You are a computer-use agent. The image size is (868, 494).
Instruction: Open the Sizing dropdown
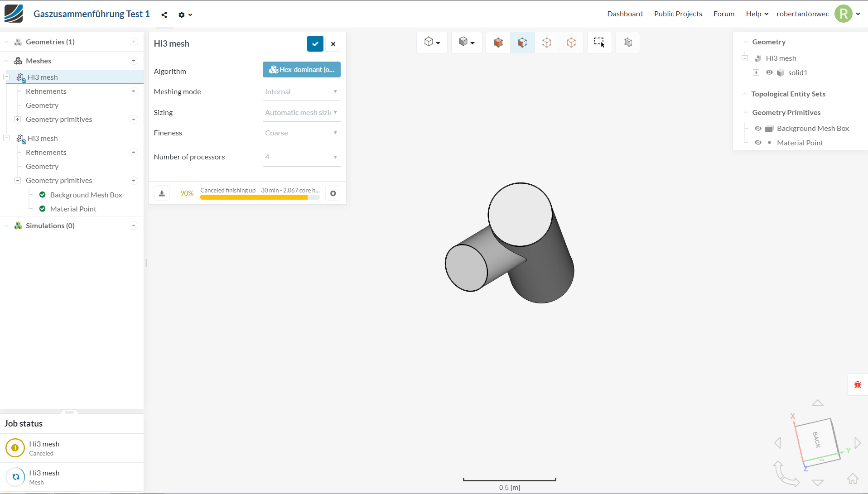(x=302, y=113)
